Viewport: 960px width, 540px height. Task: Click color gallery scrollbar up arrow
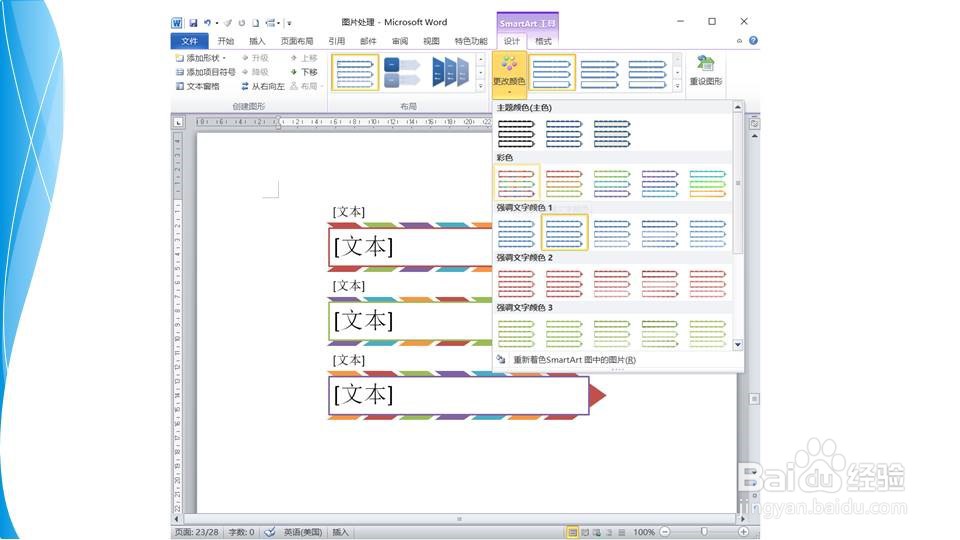738,107
